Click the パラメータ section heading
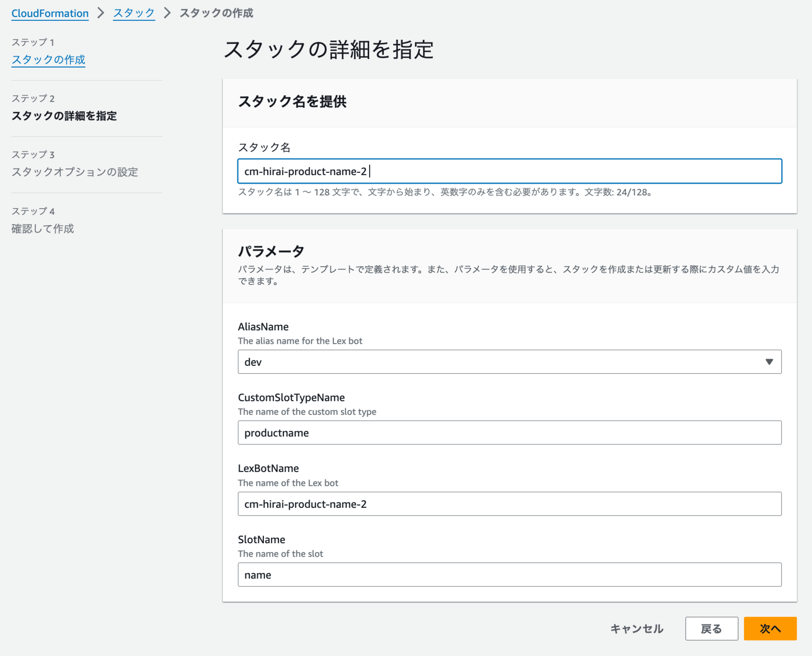Image resolution: width=812 pixels, height=656 pixels. coord(271,251)
